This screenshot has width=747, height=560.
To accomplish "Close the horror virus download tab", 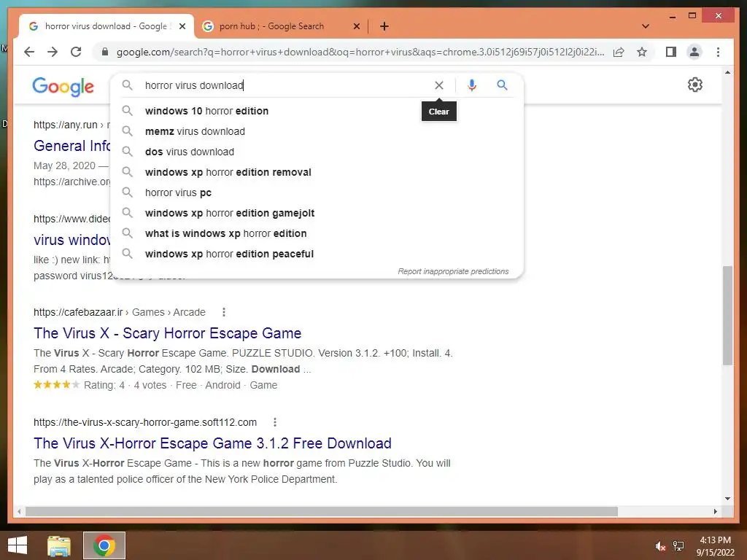I will 182,26.
